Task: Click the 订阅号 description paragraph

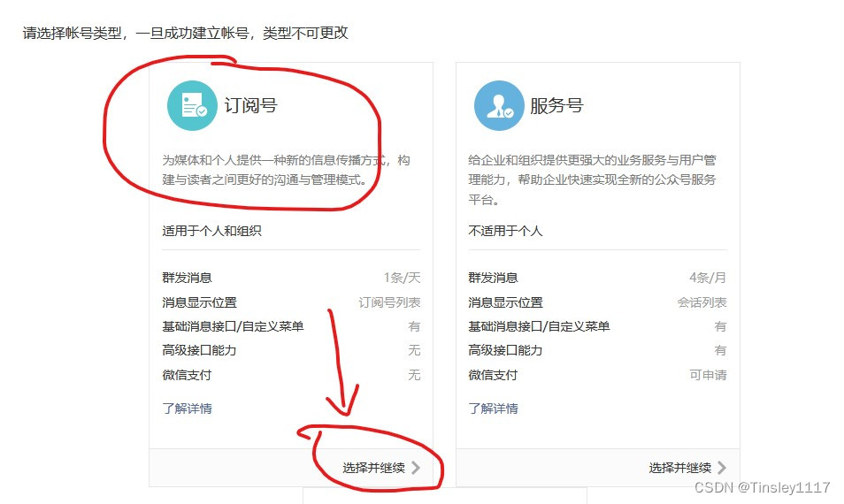Action: coord(287,170)
